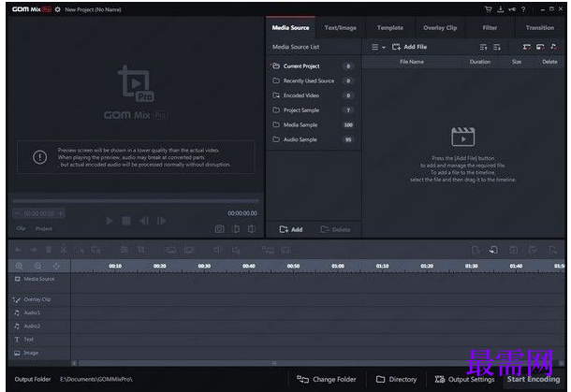Open the license key icon

[x=512, y=9]
